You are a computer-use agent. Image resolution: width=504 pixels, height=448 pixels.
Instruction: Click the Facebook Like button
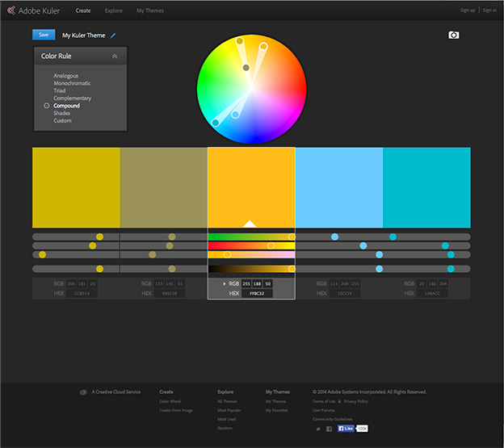coord(346,429)
